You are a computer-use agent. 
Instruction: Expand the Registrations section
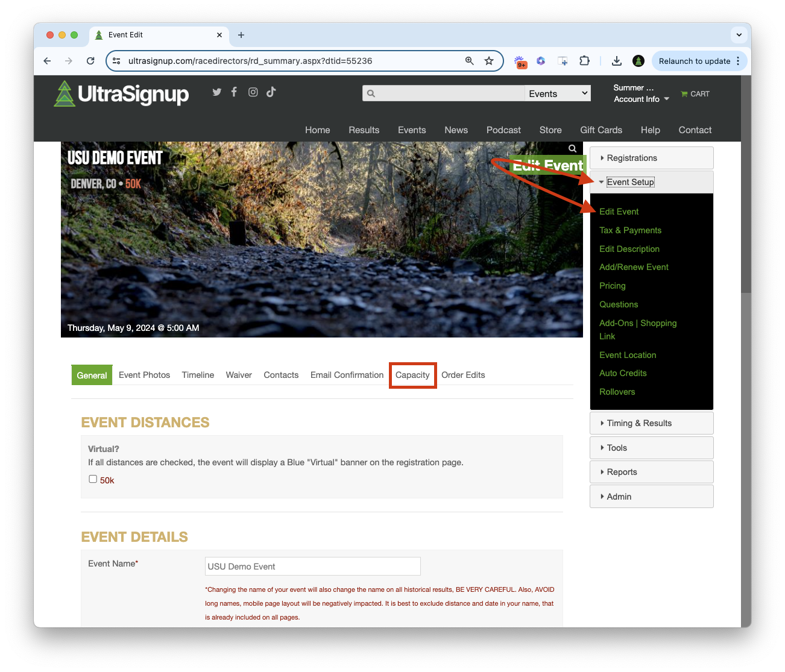[652, 158]
